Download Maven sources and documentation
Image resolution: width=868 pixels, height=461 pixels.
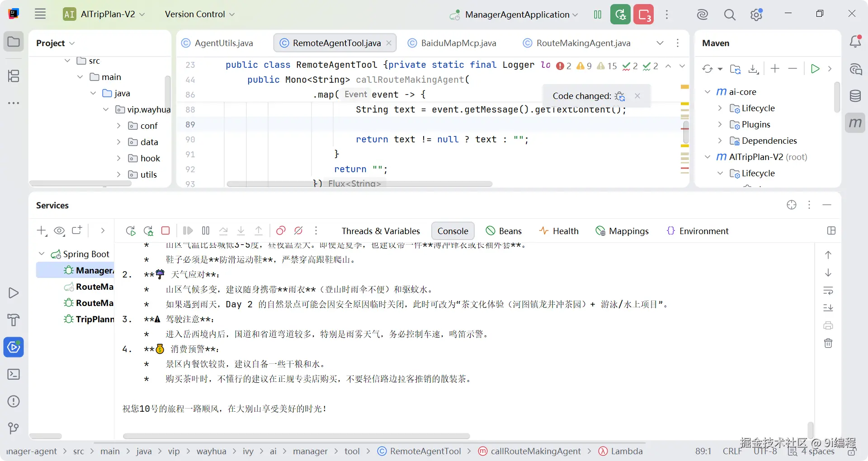(x=753, y=69)
